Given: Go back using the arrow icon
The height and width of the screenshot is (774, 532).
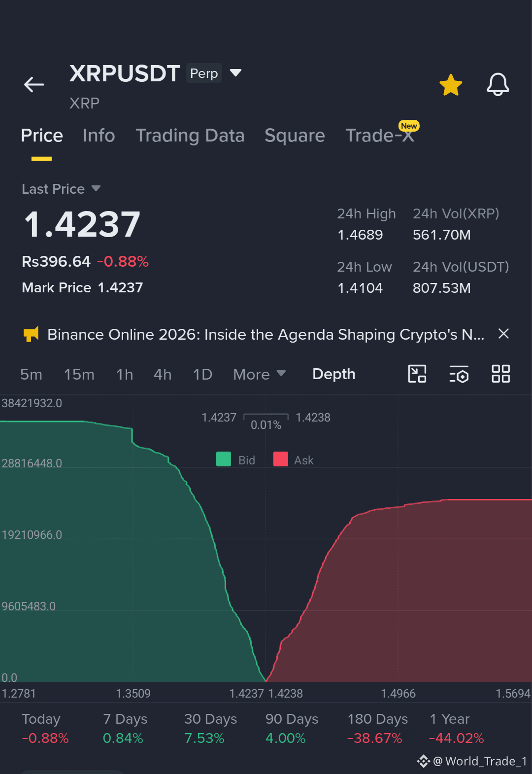Looking at the screenshot, I should (x=34, y=85).
